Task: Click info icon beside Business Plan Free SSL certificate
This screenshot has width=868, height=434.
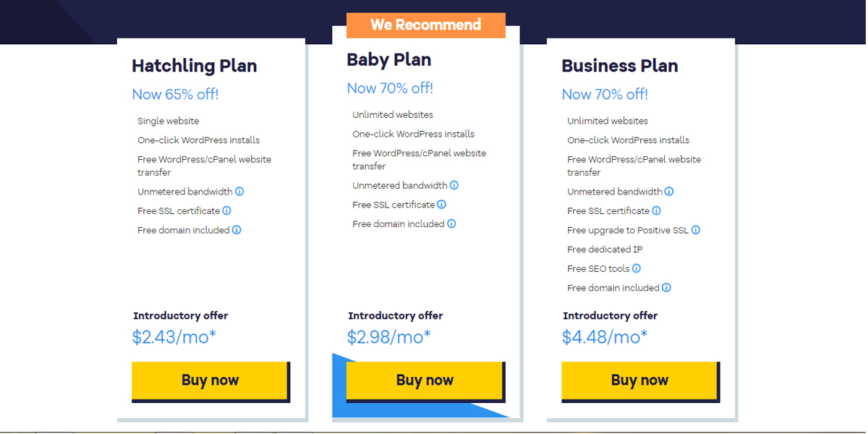Action: coord(656,211)
